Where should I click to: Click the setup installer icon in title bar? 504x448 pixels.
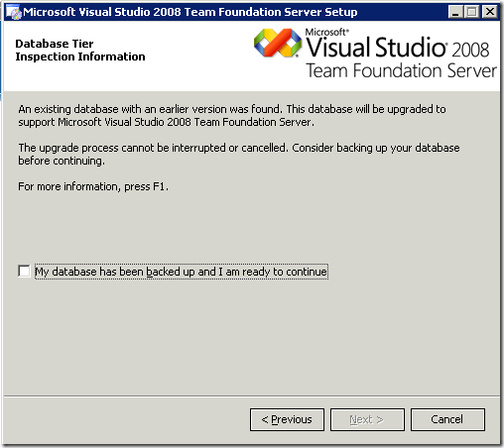coord(14,13)
